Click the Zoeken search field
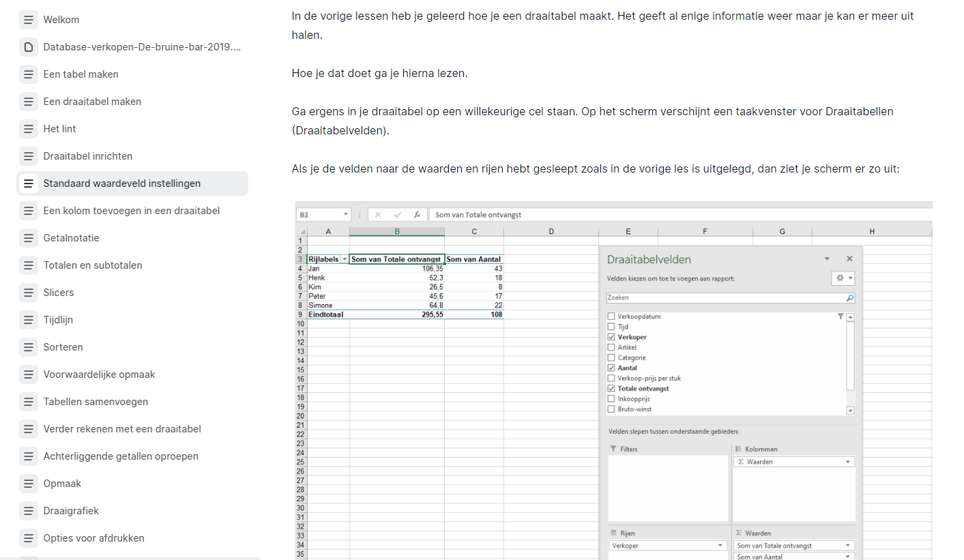964x560 pixels. [x=725, y=298]
